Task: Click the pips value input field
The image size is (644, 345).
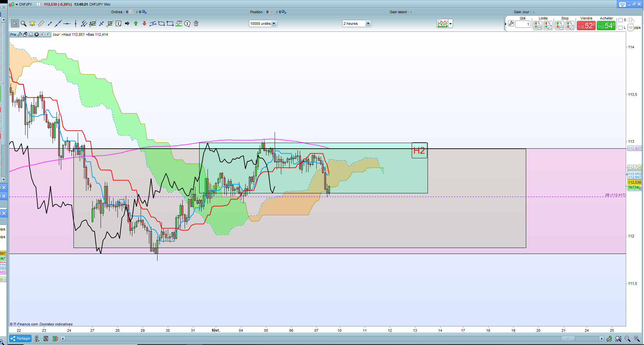Action: (x=630, y=28)
